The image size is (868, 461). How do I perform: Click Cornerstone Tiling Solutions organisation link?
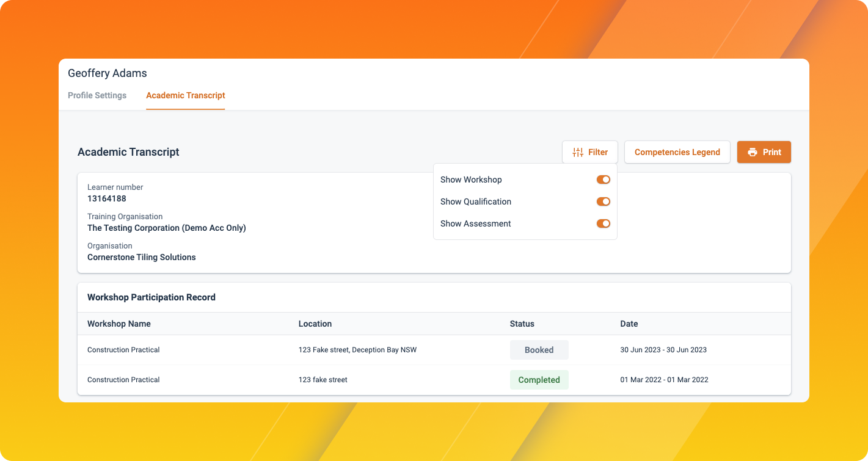coord(141,257)
